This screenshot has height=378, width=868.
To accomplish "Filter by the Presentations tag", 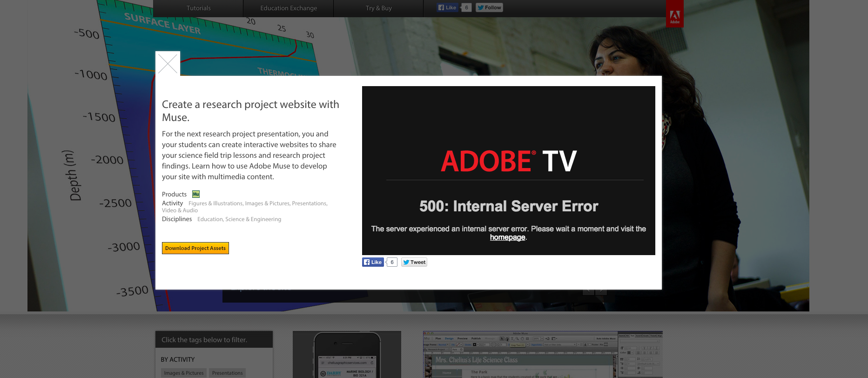I will coord(227,373).
